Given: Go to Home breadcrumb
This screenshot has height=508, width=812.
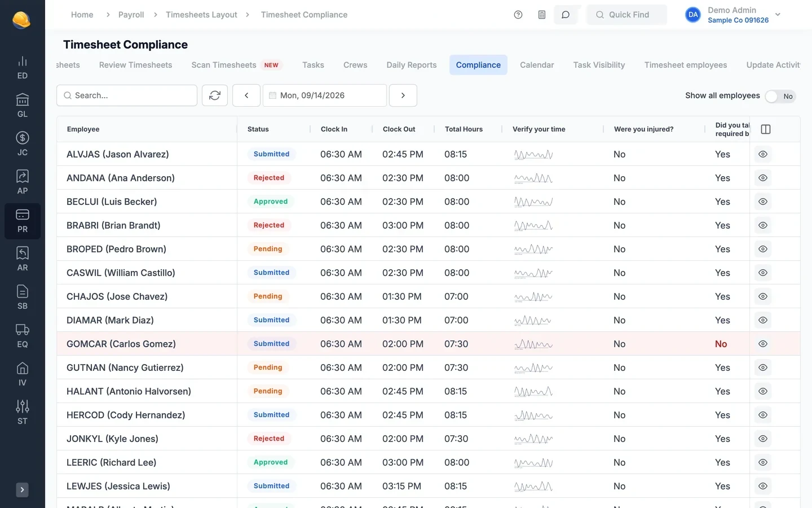Looking at the screenshot, I should point(82,15).
